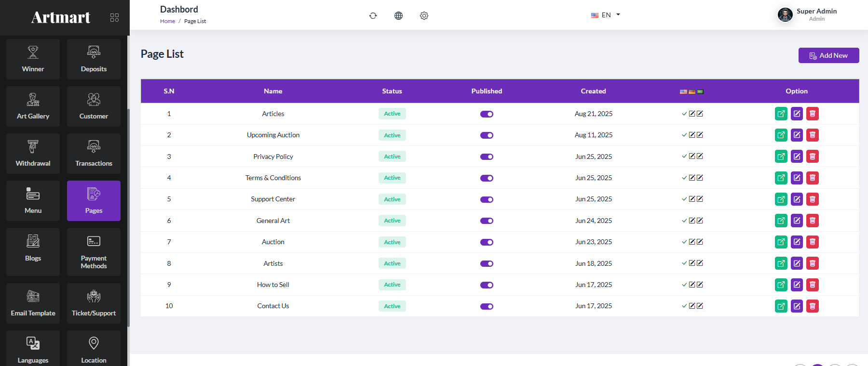
Task: Open the Super Admin profile menu
Action: [x=807, y=15]
